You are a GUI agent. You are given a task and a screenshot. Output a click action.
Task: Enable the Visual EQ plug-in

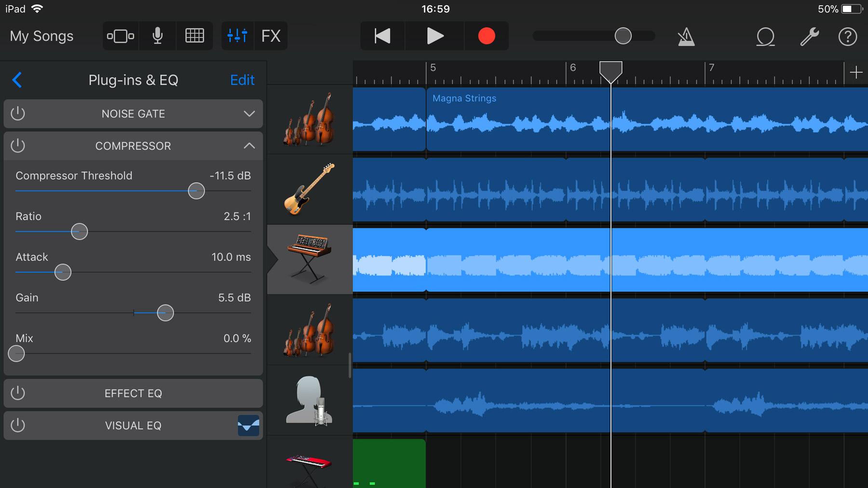click(x=18, y=425)
